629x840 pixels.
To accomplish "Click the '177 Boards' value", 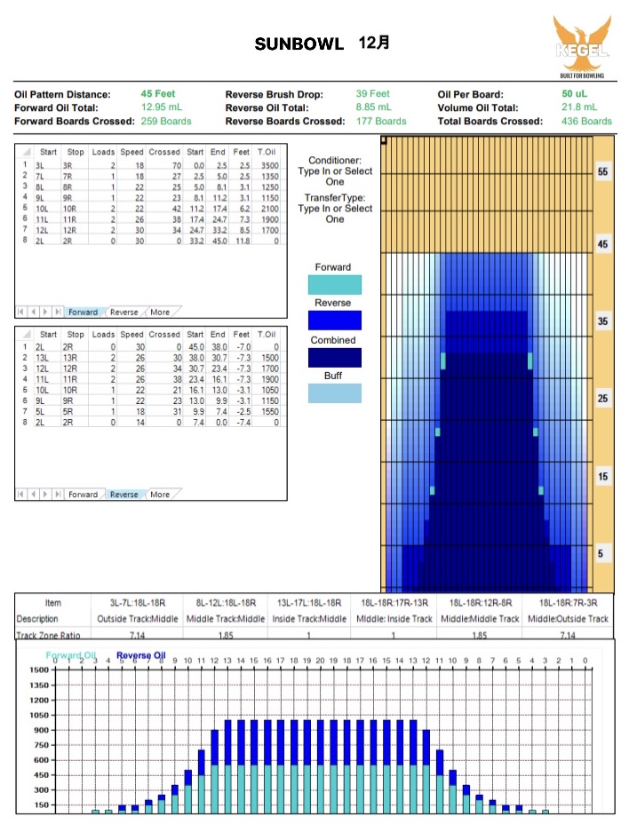I will 381,121.
